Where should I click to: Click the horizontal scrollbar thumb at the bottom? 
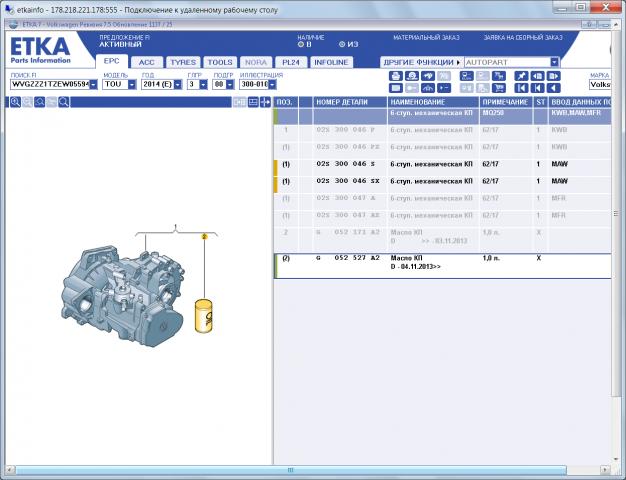pyautogui.click(x=290, y=470)
